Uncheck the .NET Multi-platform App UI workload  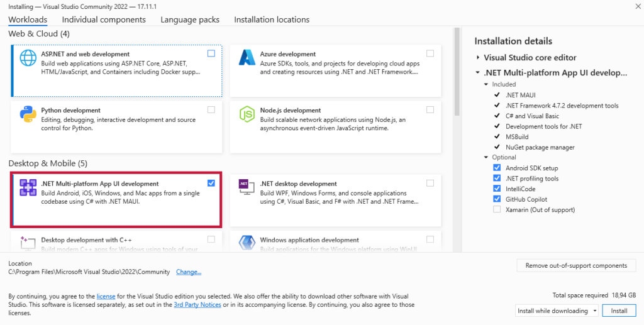[x=211, y=183]
